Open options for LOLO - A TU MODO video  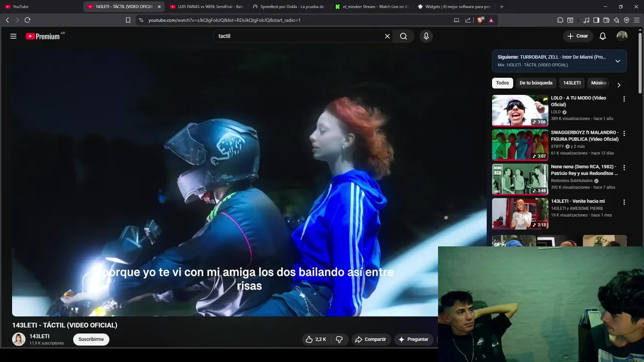tap(624, 99)
